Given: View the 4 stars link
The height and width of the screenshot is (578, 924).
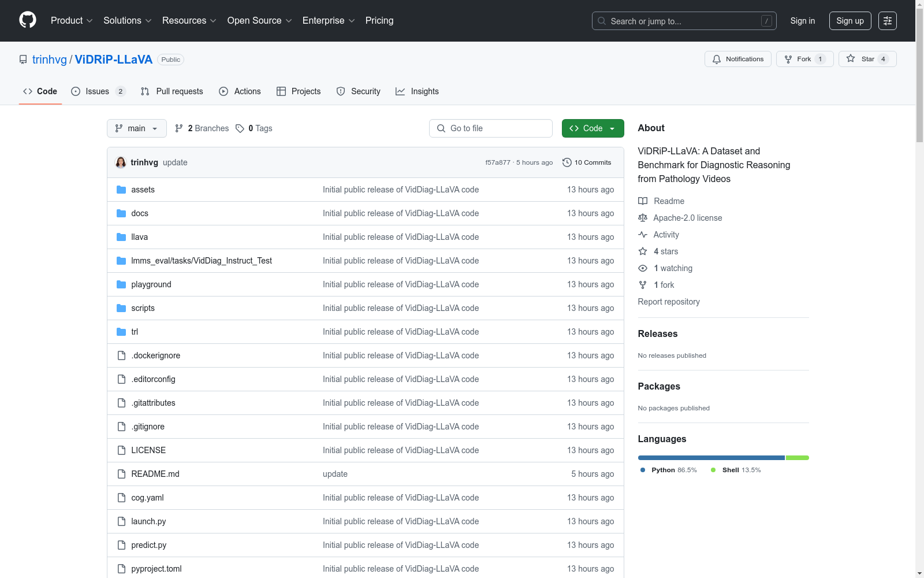Looking at the screenshot, I should click(658, 251).
